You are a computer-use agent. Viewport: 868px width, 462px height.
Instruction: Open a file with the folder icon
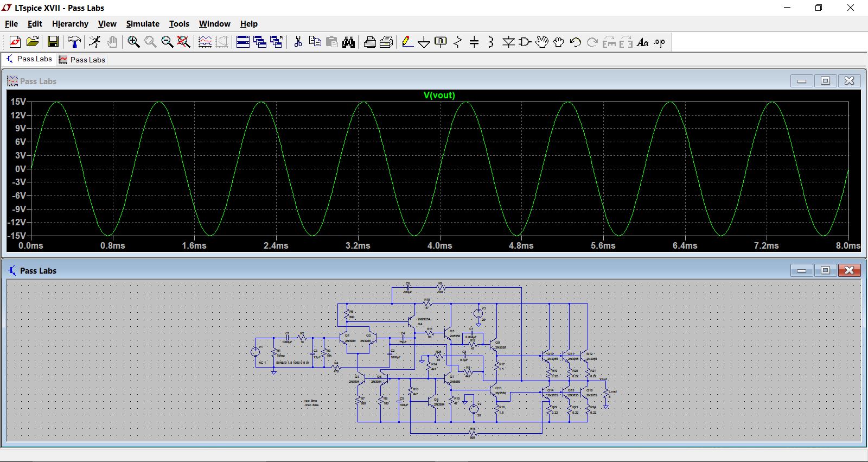(33, 42)
